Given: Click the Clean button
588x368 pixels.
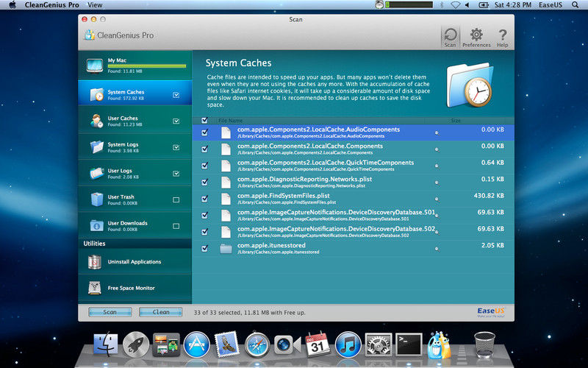Looking at the screenshot, I should pyautogui.click(x=160, y=312).
